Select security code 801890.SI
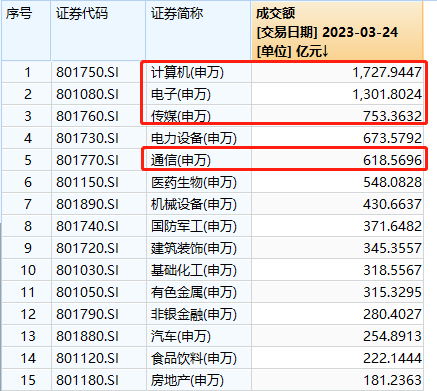The width and height of the screenshot is (437, 391). [x=87, y=204]
